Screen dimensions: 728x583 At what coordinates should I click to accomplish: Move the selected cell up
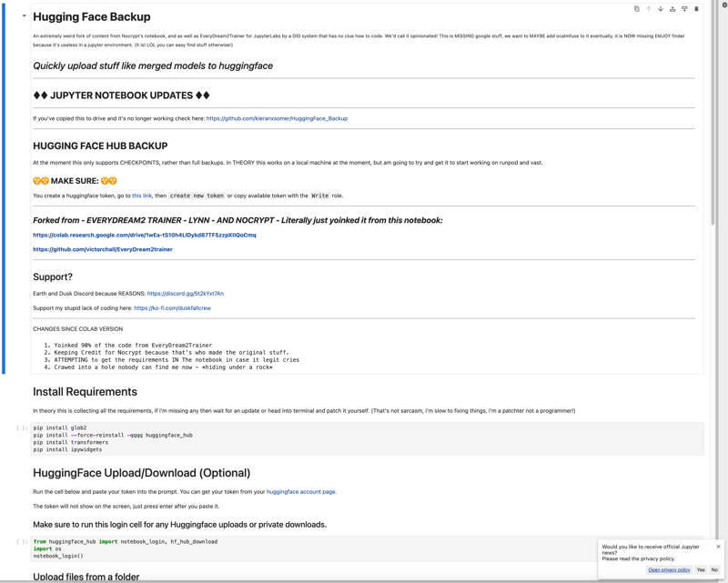pyautogui.click(x=649, y=9)
